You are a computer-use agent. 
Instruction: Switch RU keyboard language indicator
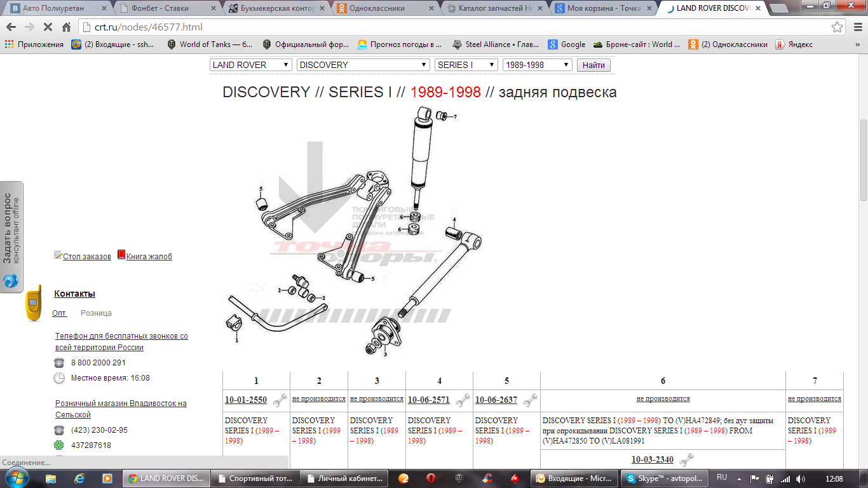pos(722,477)
